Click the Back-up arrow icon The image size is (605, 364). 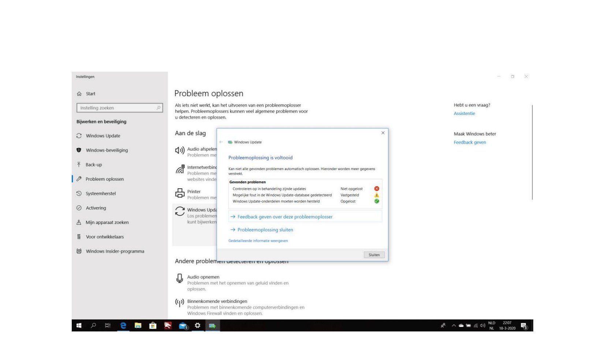79,165
